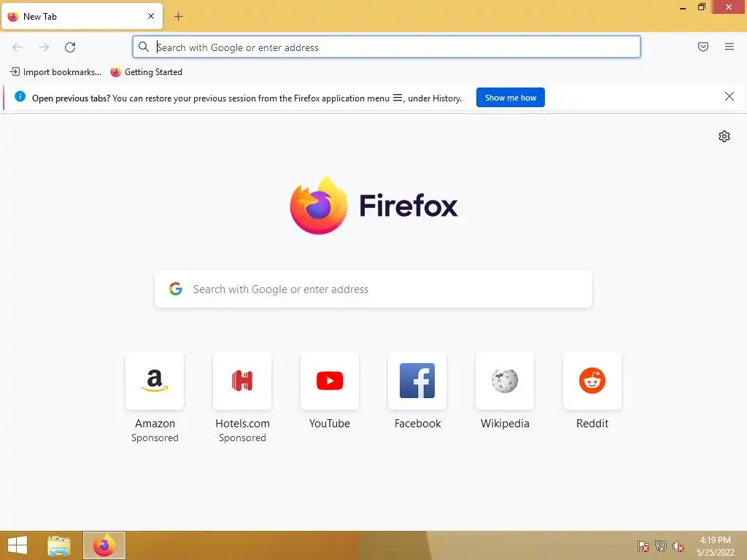The image size is (747, 560).
Task: Click the muted volume tray icon
Action: tap(678, 546)
